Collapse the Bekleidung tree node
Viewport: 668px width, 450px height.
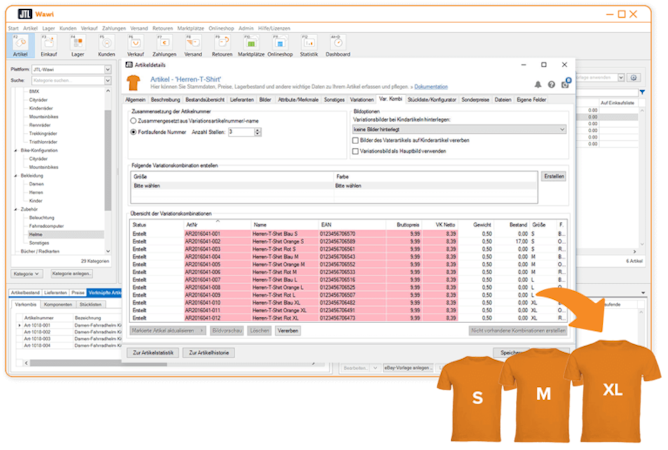(x=16, y=176)
